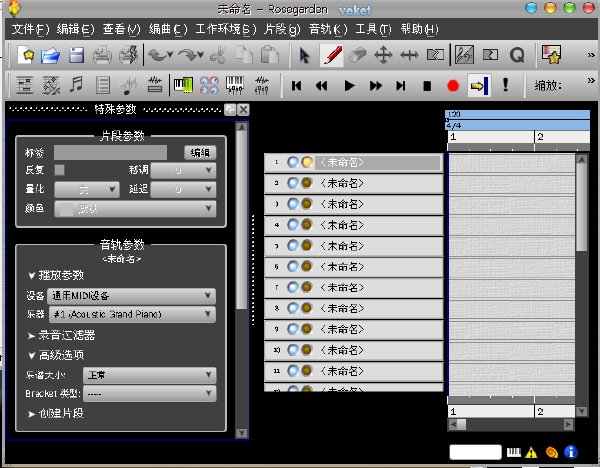
Task: Start playback with the play button
Action: pyautogui.click(x=349, y=85)
